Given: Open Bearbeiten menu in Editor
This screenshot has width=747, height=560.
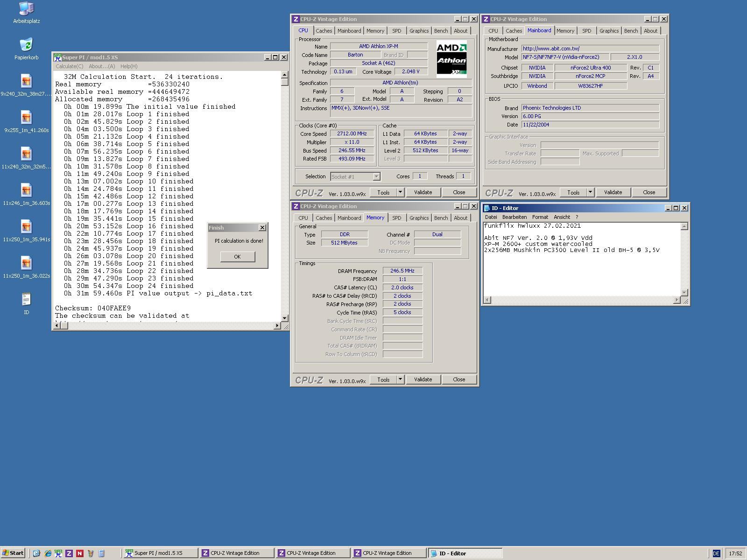Looking at the screenshot, I should coord(514,217).
